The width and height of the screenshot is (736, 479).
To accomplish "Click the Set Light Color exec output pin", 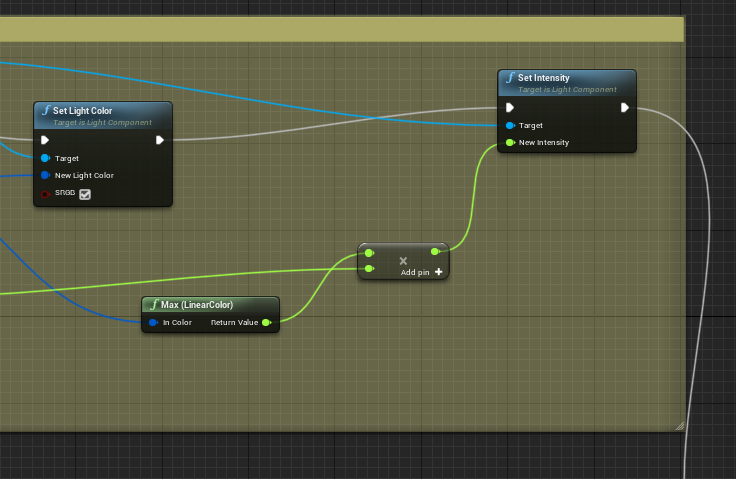I will tap(160, 140).
